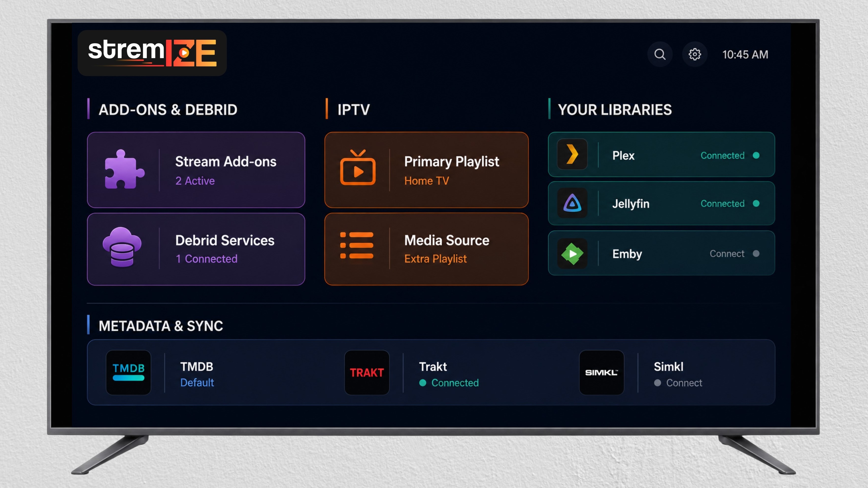868x488 pixels.
Task: Click the Simkl service name
Action: [668, 367]
